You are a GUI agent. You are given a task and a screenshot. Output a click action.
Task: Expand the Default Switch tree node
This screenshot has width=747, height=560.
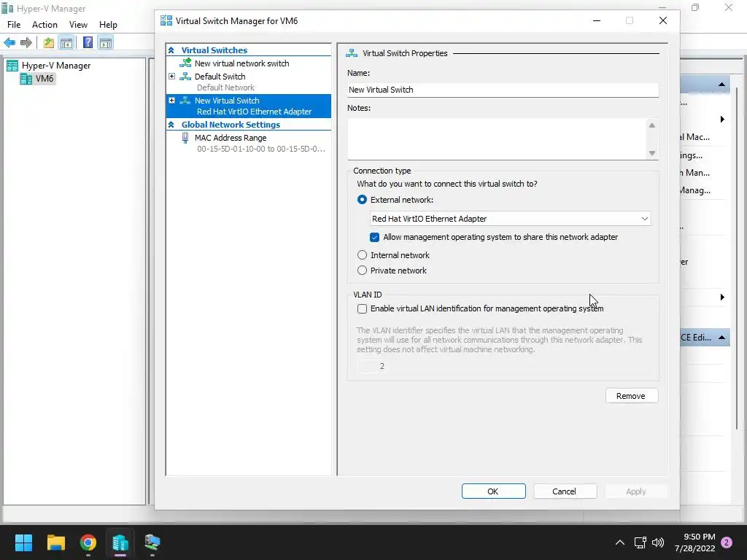[172, 76]
